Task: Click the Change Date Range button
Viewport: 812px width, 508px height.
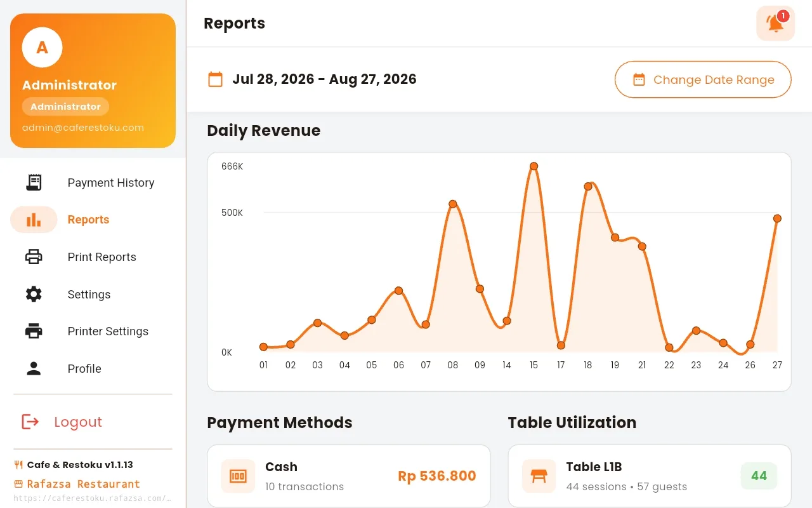Action: tap(703, 79)
